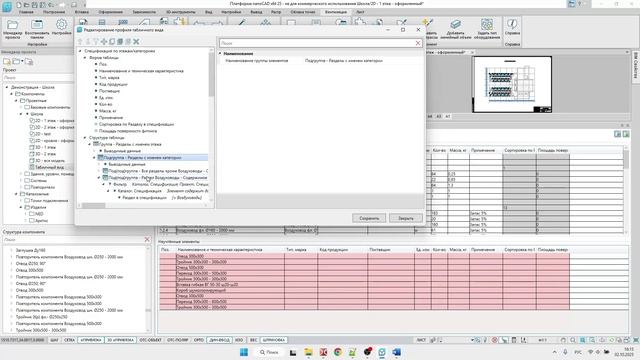Open the Вставка ribbon tab
The image size is (640, 360).
82,12
